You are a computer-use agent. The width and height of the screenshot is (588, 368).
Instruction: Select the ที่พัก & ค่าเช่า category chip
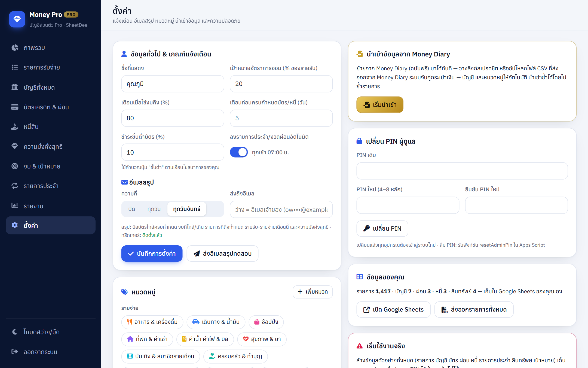coord(147,339)
